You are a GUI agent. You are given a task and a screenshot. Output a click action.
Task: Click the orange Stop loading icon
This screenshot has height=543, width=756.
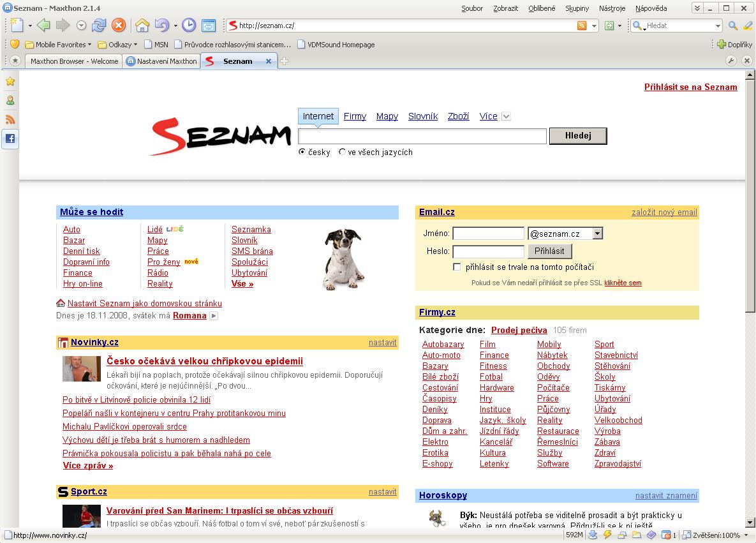click(x=119, y=25)
